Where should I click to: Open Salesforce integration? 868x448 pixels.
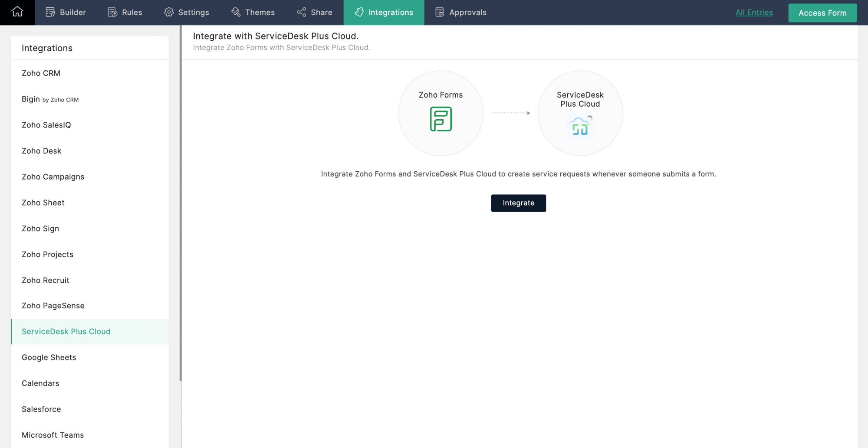click(90, 409)
